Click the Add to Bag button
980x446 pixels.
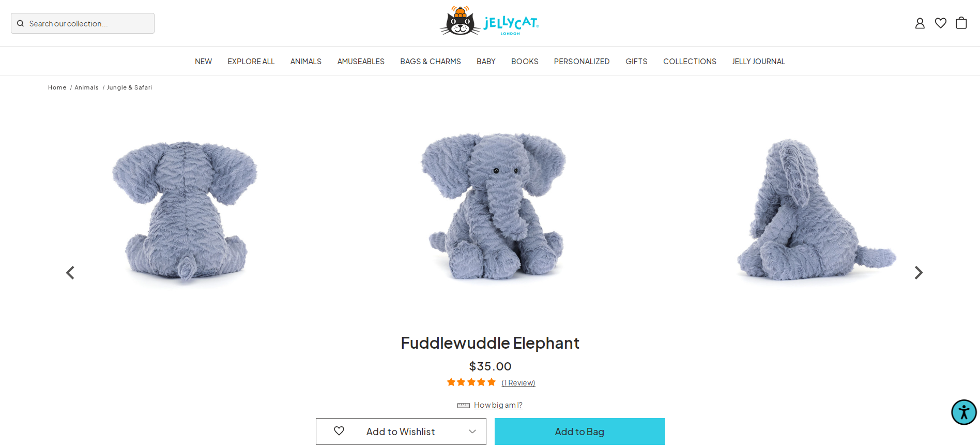coord(580,432)
